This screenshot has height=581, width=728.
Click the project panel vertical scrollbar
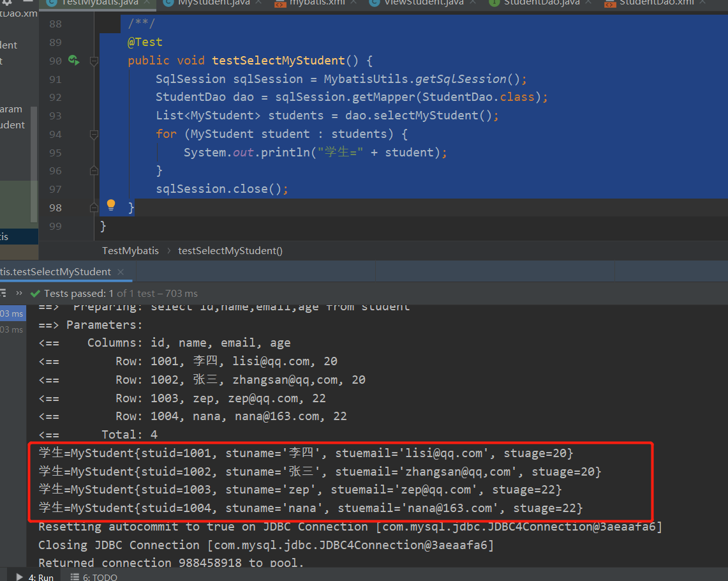(33, 165)
